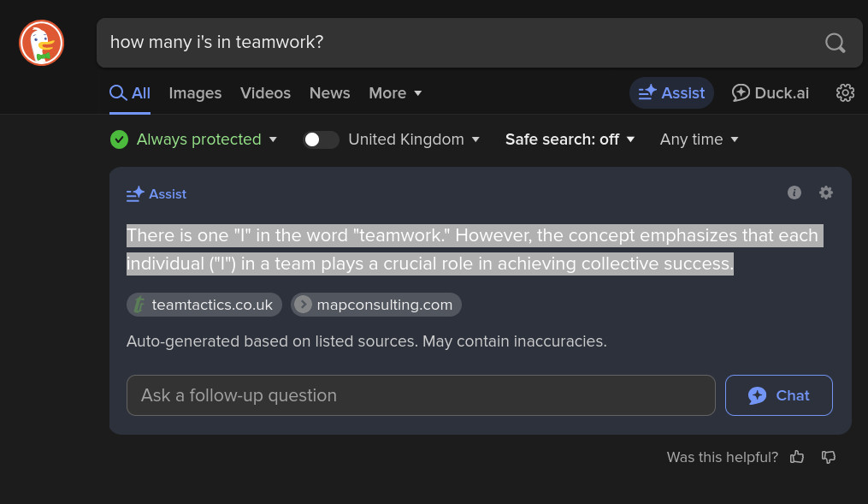Click the Assist button in the top bar
The height and width of the screenshot is (504, 868).
tap(671, 93)
